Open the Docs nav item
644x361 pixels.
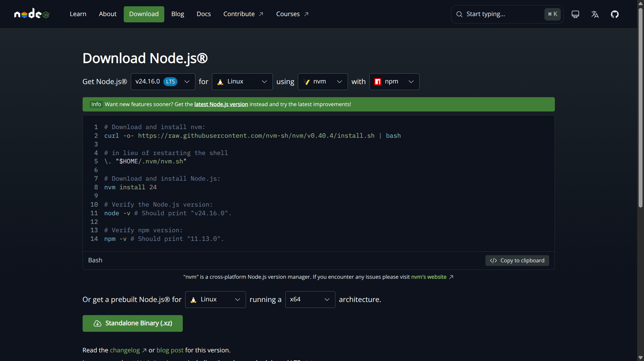point(204,14)
